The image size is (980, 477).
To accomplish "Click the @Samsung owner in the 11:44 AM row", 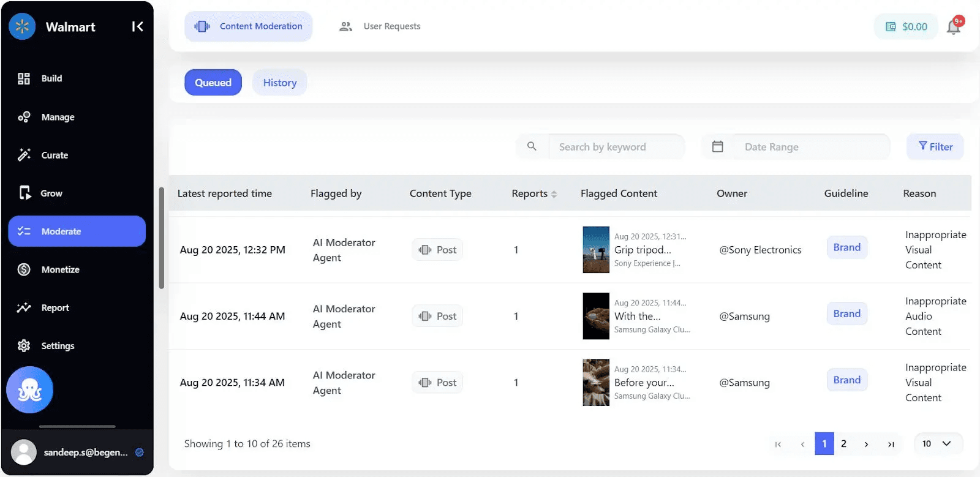I will [744, 316].
